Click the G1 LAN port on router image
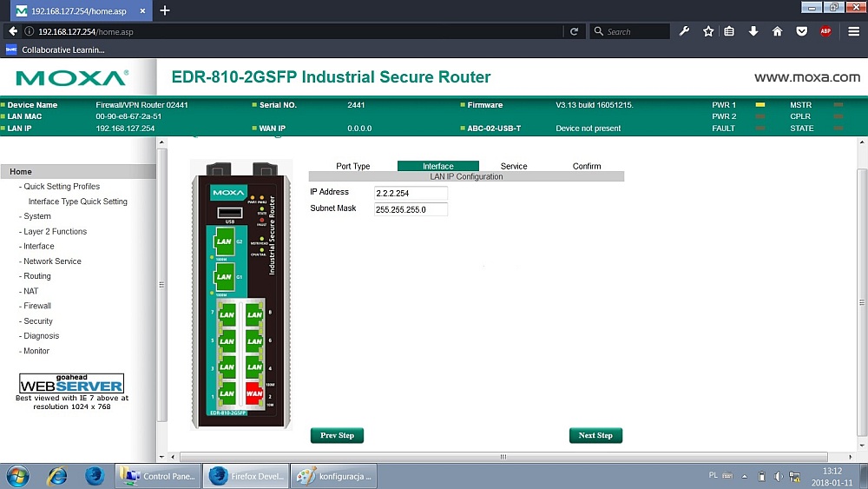Screen dimensions: 868x489 click(224, 276)
